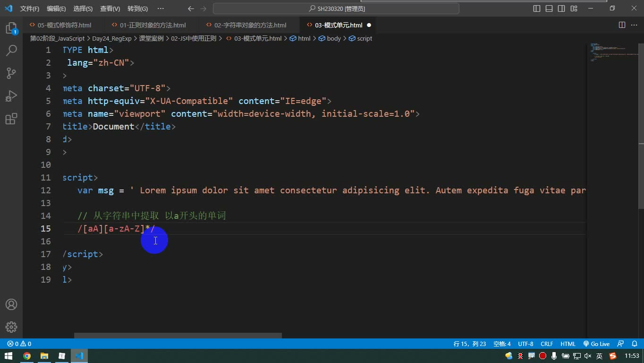Toggle the bottom panel layout icon
Screen dimensions: 644x363
click(549, 9)
